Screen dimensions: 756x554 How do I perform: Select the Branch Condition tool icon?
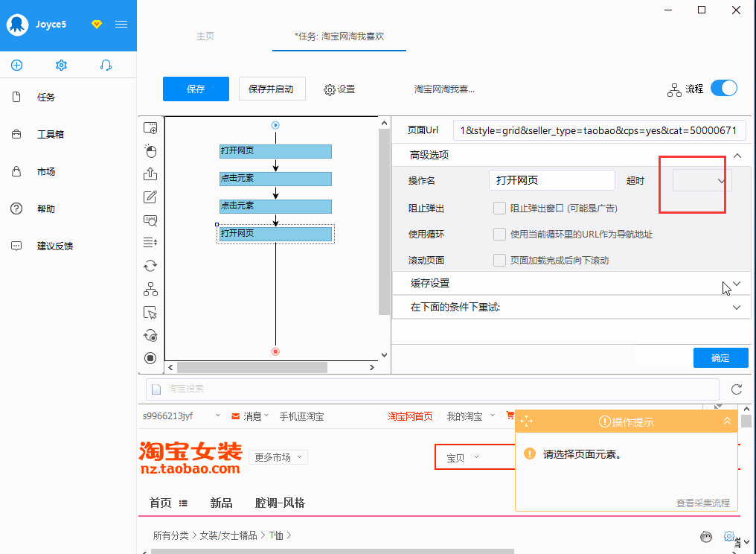[150, 289]
